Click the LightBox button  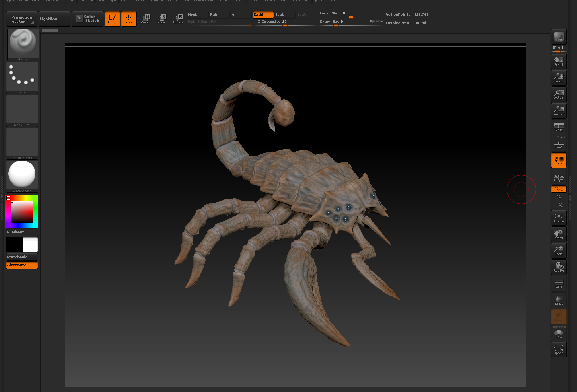[54, 19]
